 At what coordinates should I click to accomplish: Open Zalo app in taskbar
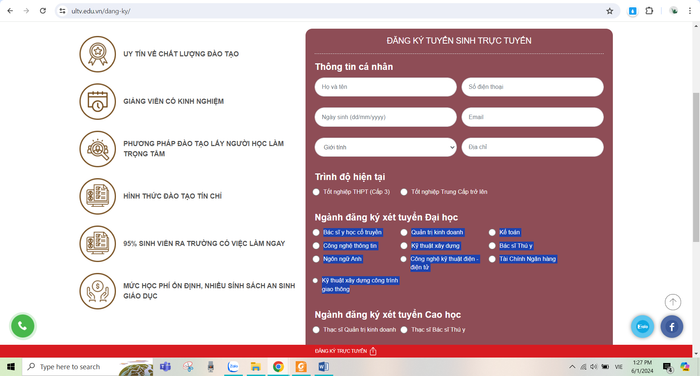click(233, 367)
